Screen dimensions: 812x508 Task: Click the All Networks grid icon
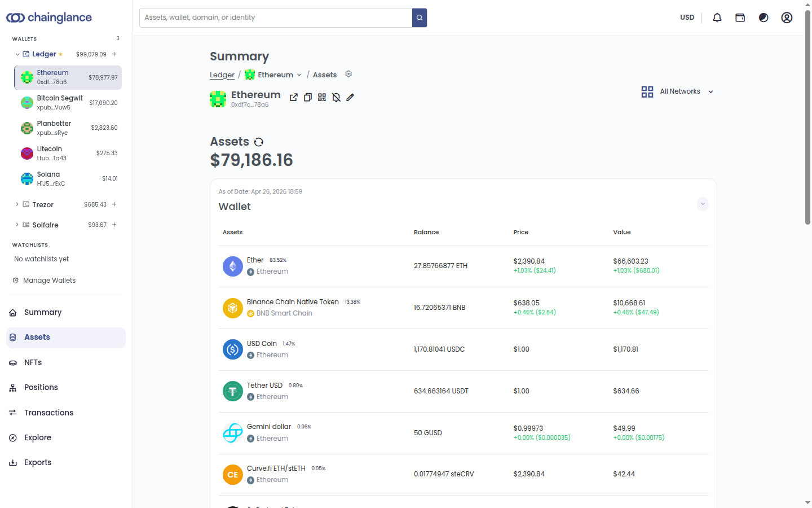click(647, 91)
